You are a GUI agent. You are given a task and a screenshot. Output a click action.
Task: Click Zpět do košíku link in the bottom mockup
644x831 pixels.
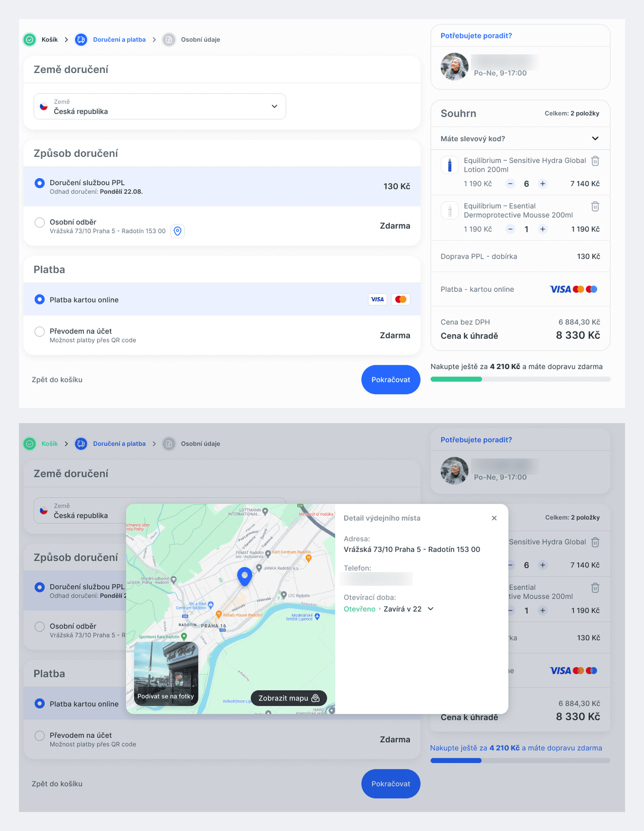pyautogui.click(x=57, y=784)
